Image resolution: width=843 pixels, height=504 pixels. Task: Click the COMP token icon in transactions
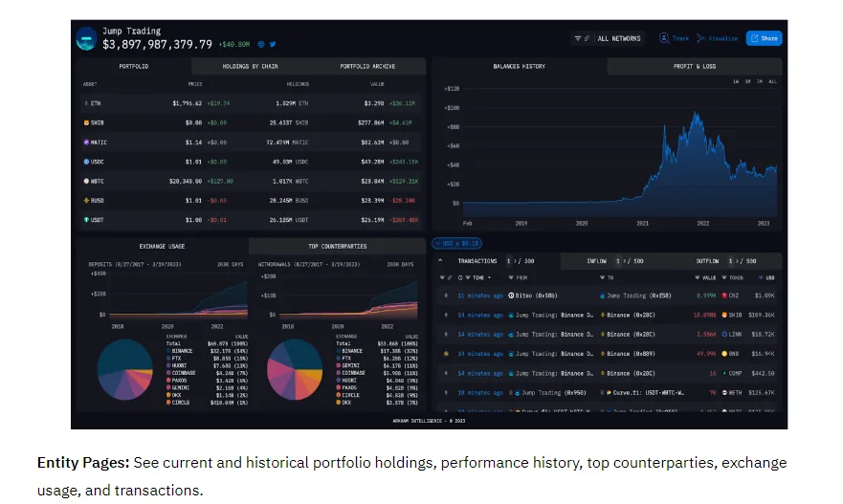point(724,373)
